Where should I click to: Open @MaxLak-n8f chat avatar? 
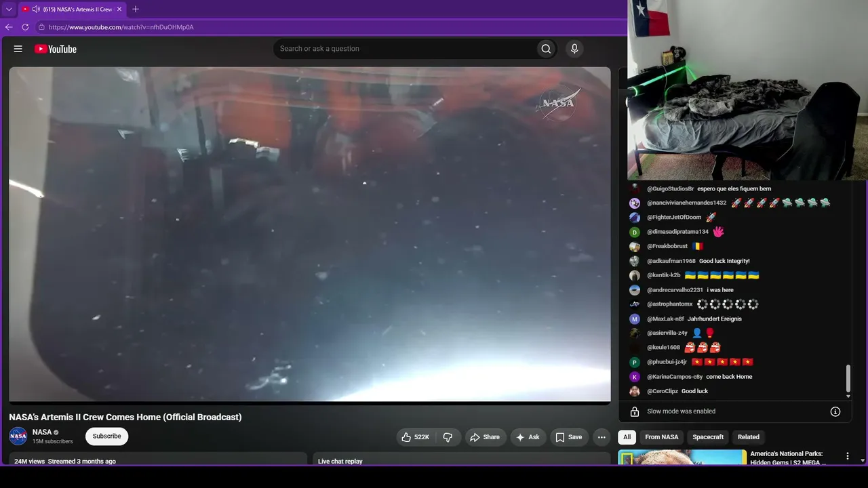click(x=635, y=319)
